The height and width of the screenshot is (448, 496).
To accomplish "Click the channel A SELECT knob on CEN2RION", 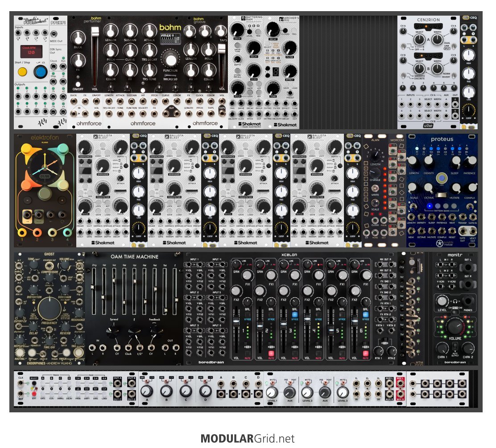I will tap(419, 39).
